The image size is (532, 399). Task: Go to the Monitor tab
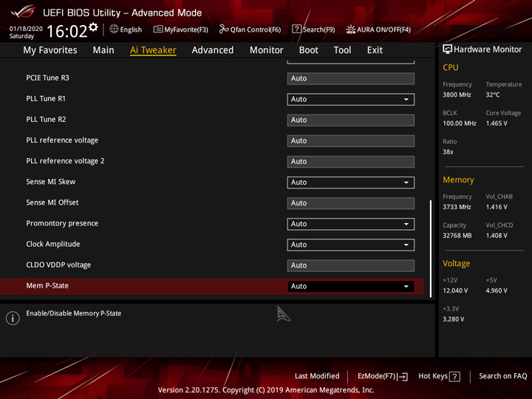point(266,50)
